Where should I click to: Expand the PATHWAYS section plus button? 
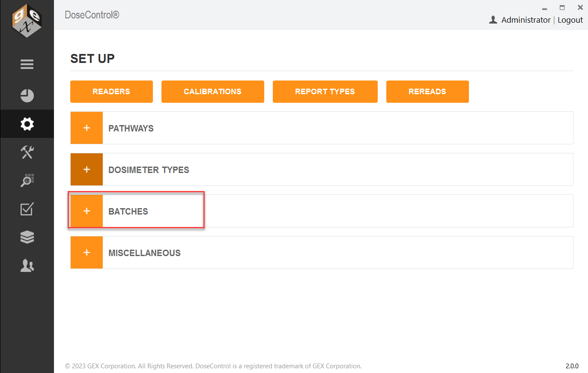[x=87, y=128]
